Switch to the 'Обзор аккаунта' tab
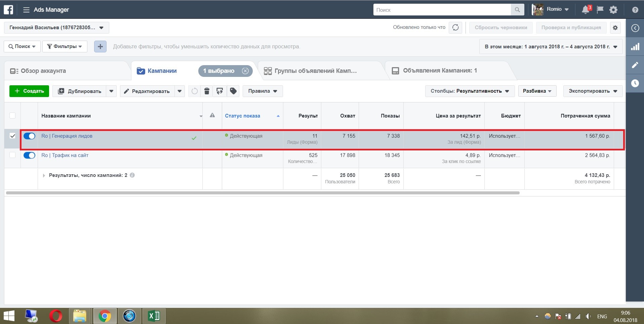Image resolution: width=644 pixels, height=324 pixels. point(43,71)
